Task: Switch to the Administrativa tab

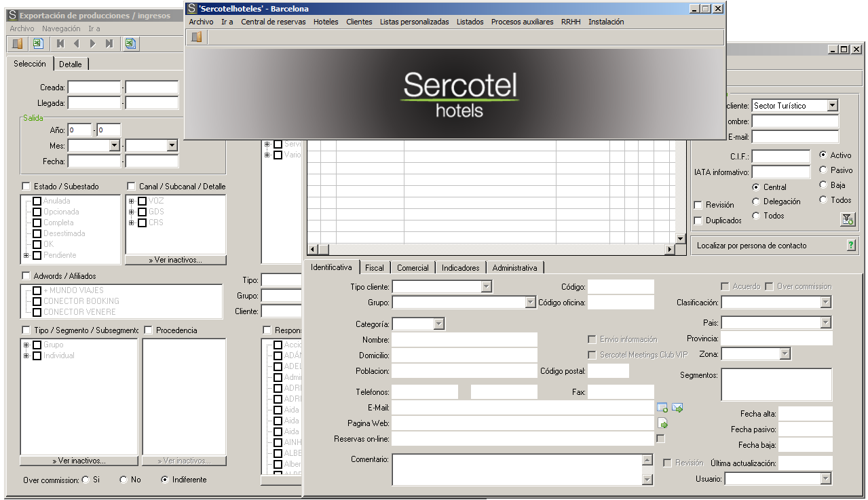Action: point(515,268)
